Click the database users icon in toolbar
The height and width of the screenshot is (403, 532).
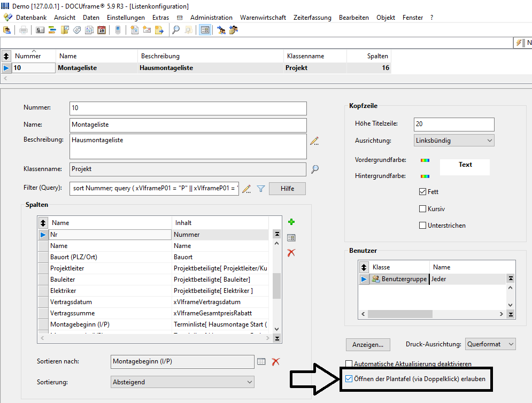(x=7, y=30)
